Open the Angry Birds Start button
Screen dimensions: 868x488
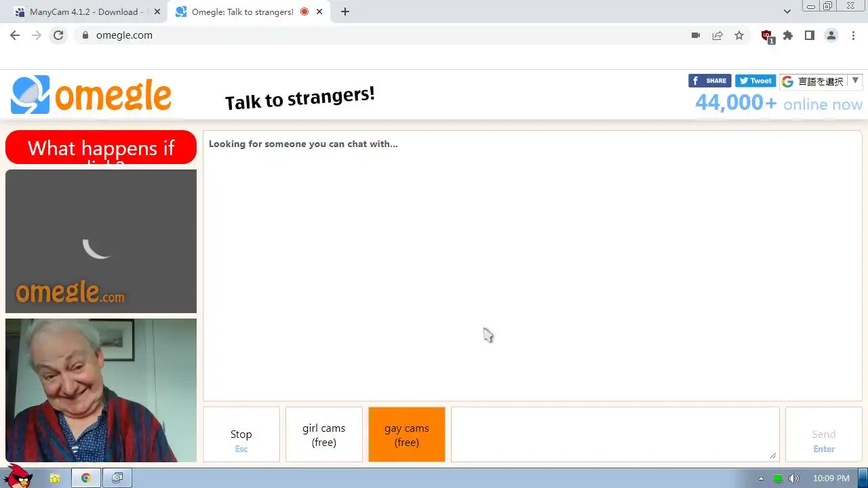[18, 476]
